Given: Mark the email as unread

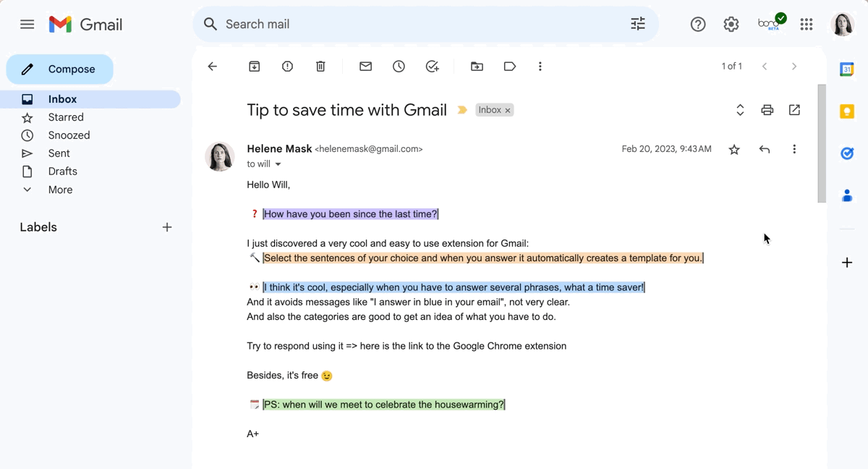Looking at the screenshot, I should coord(366,67).
